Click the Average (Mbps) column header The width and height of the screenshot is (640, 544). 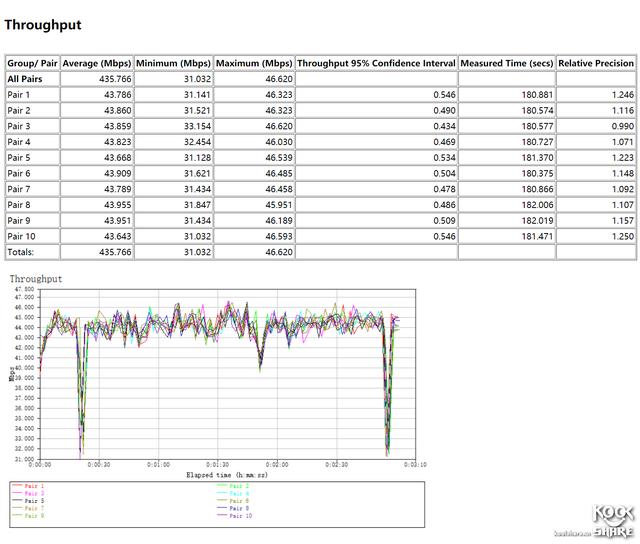pos(96,62)
